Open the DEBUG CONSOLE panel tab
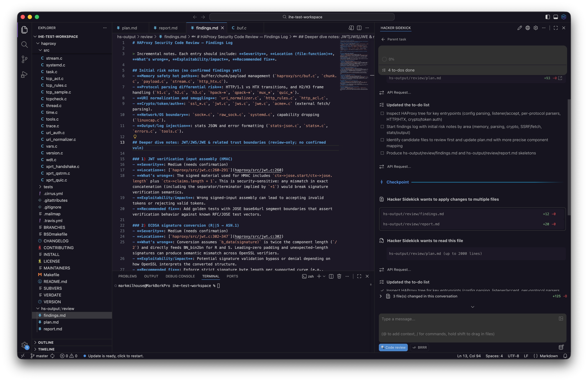This screenshot has width=588, height=382. [x=180, y=276]
